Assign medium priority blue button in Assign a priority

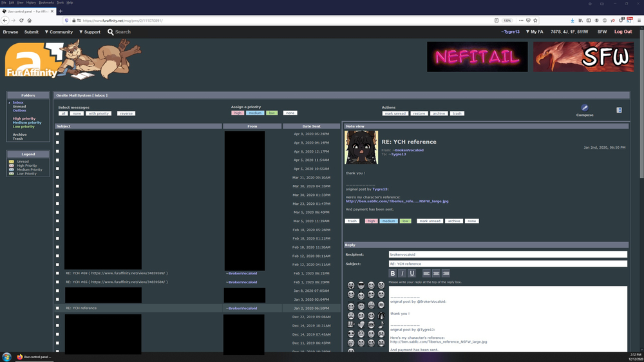coord(254,113)
